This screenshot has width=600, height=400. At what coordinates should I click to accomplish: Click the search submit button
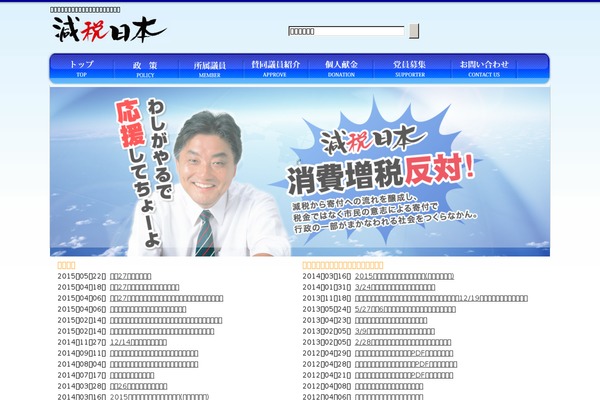coord(414,31)
